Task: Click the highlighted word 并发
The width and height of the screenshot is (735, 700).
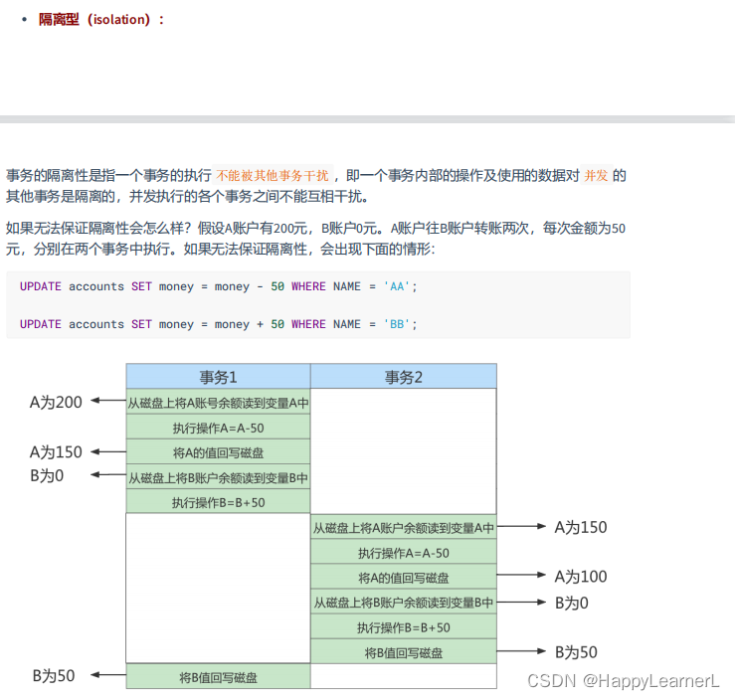Action: pyautogui.click(x=596, y=176)
